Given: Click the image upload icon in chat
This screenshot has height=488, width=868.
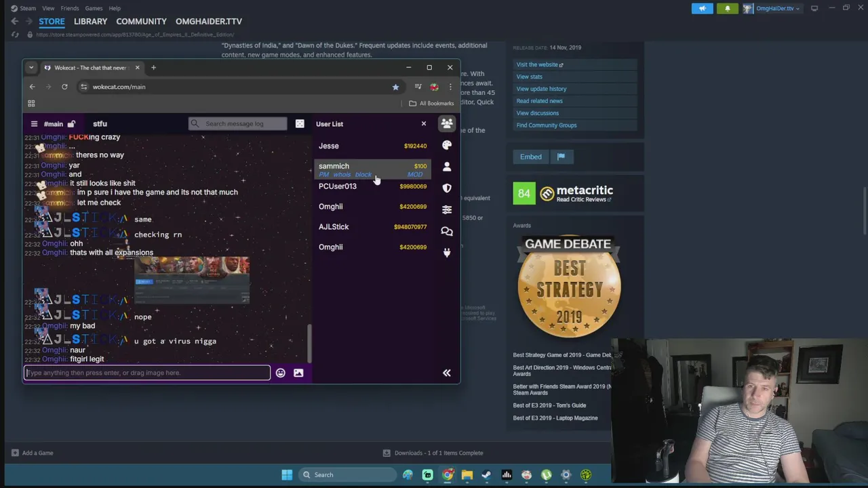Looking at the screenshot, I should point(298,373).
